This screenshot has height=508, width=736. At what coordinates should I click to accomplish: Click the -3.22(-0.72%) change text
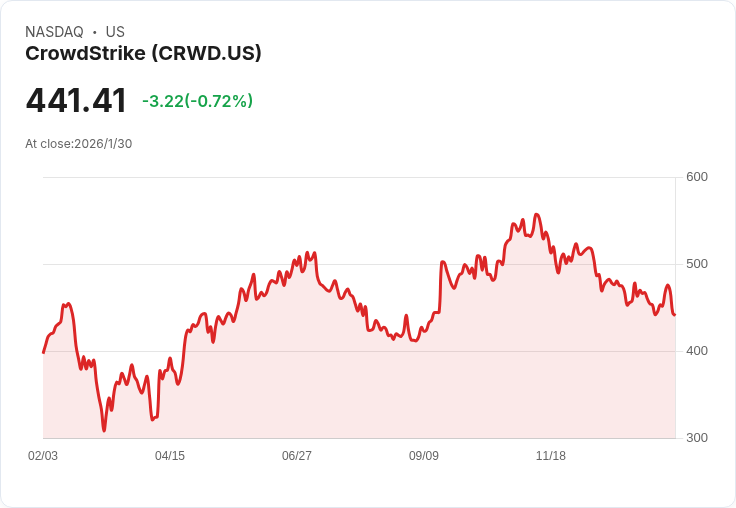coord(198,101)
